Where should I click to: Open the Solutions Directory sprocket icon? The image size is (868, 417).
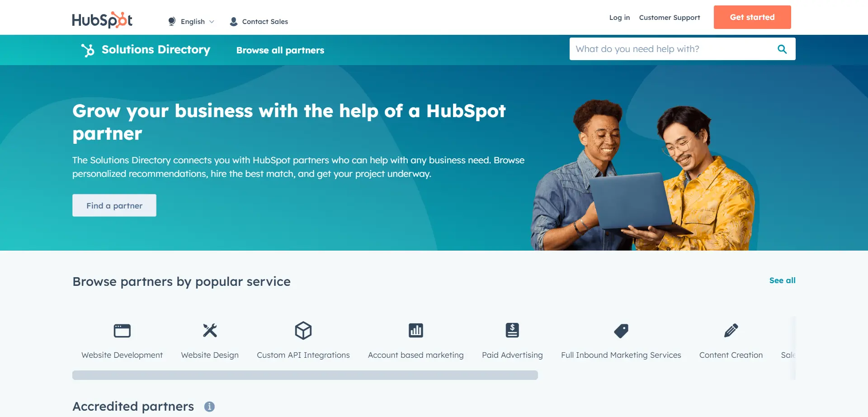[88, 50]
